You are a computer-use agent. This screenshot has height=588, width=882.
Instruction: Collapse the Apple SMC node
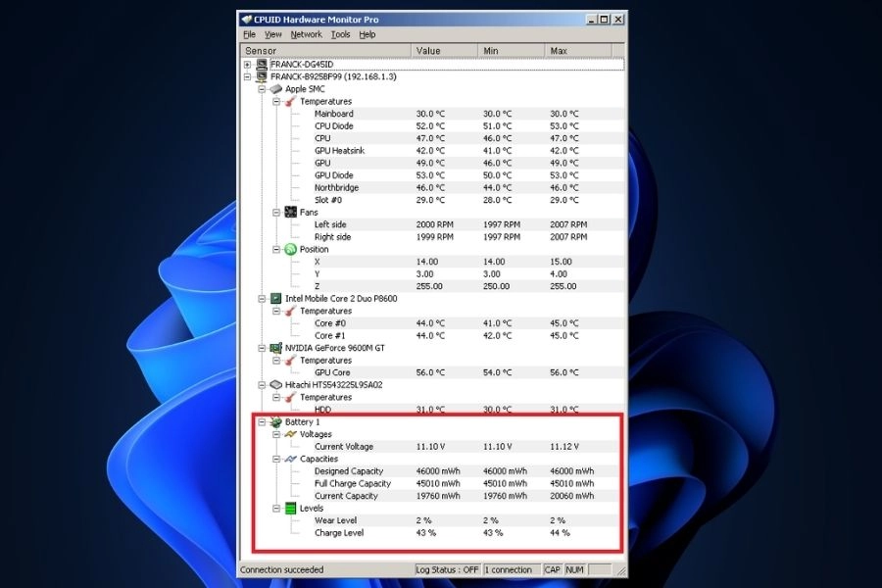tap(262, 89)
